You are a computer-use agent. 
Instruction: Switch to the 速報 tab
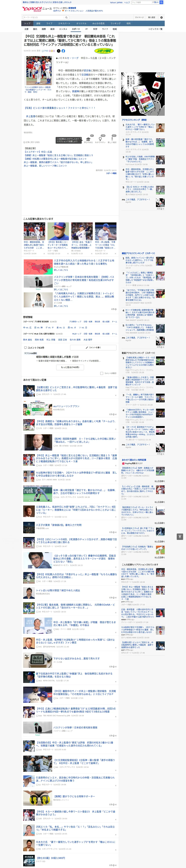38,24
